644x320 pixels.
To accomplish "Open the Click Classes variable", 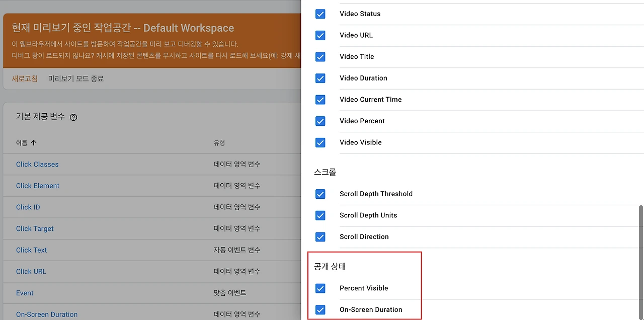I will coord(37,165).
